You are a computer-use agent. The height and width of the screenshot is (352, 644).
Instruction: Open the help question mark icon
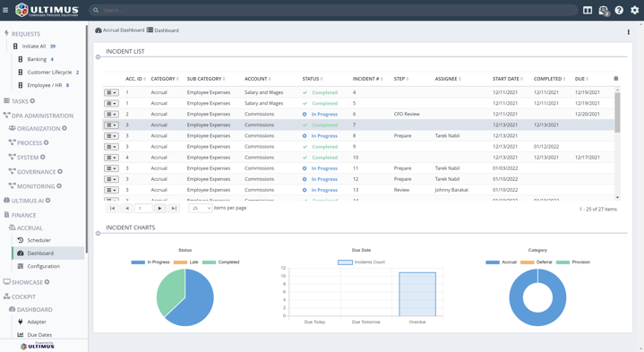click(x=619, y=10)
